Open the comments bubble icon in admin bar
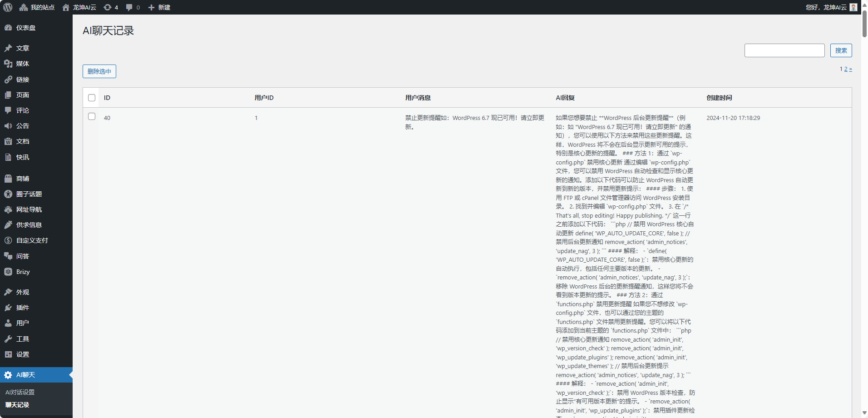This screenshot has height=418, width=868. 129,7
